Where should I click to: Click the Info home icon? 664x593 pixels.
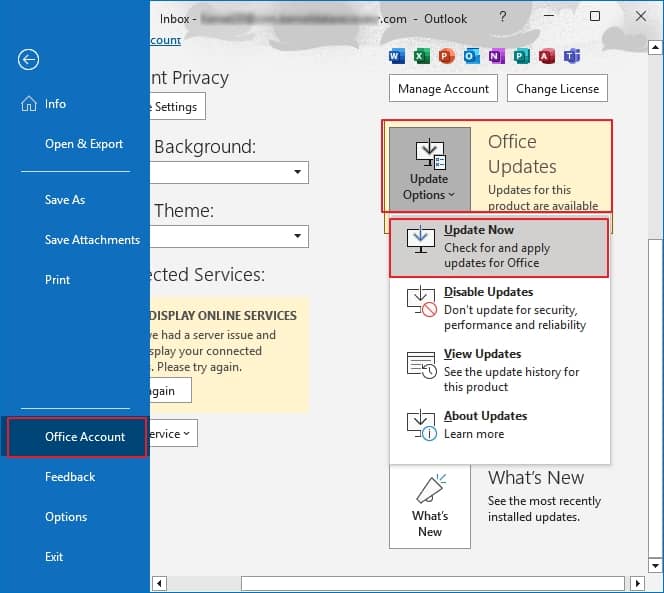point(28,104)
